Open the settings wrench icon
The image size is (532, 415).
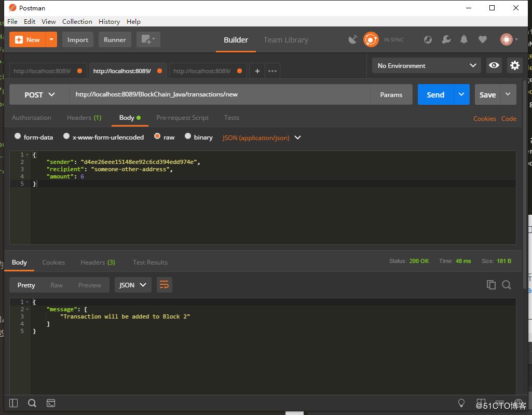(446, 39)
